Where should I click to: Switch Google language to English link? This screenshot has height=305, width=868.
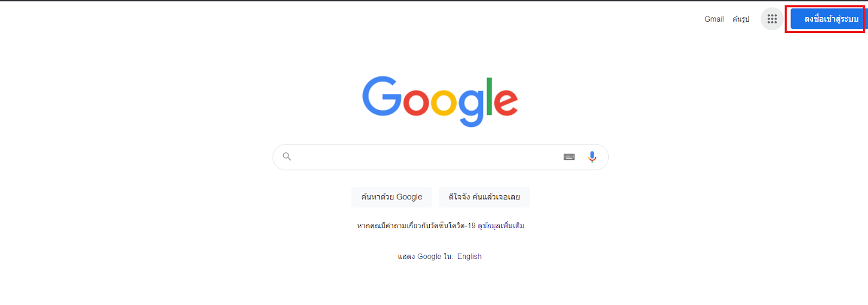pyautogui.click(x=469, y=256)
